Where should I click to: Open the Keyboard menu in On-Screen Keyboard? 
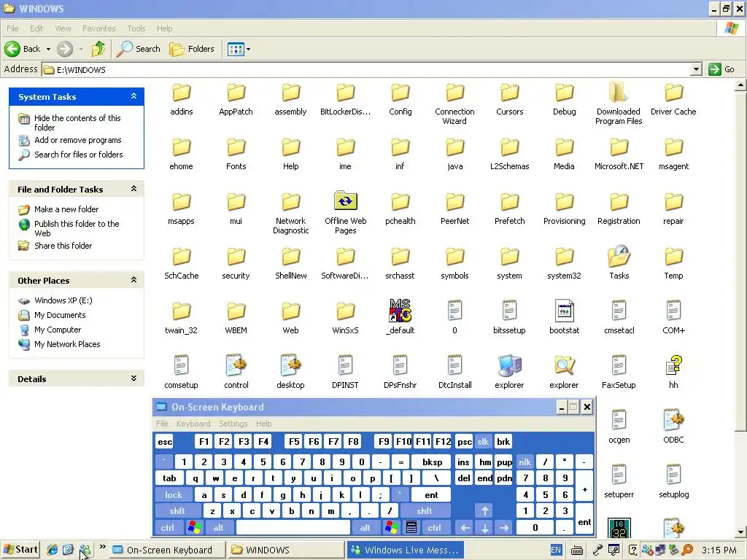point(193,424)
